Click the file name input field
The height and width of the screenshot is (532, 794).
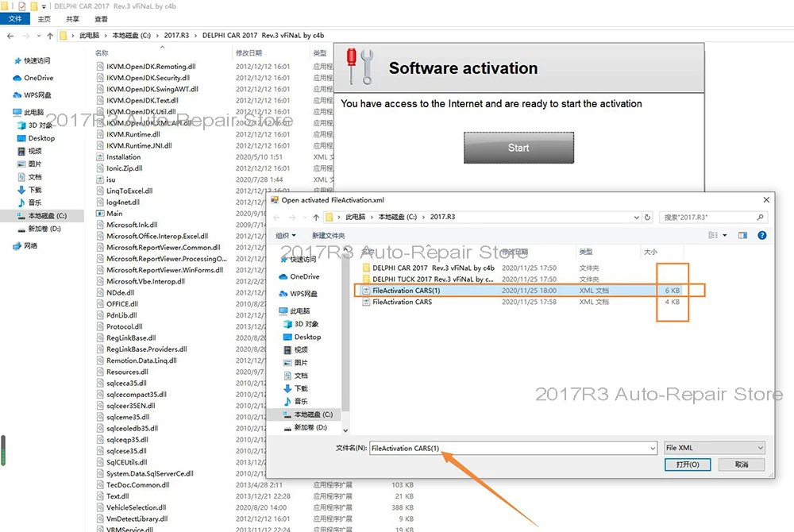(509, 448)
